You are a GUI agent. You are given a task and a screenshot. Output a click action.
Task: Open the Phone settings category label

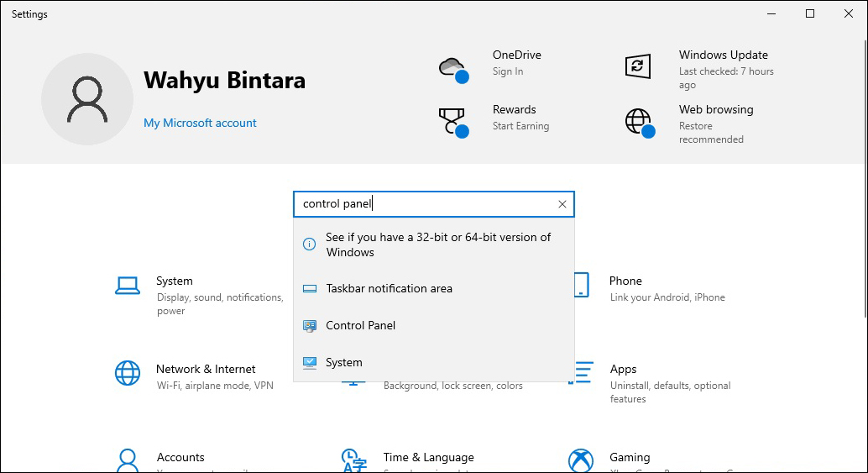(625, 281)
